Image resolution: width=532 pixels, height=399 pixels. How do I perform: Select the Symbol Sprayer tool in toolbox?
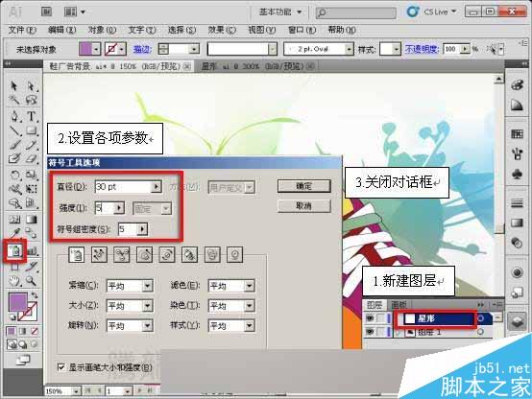[15, 251]
